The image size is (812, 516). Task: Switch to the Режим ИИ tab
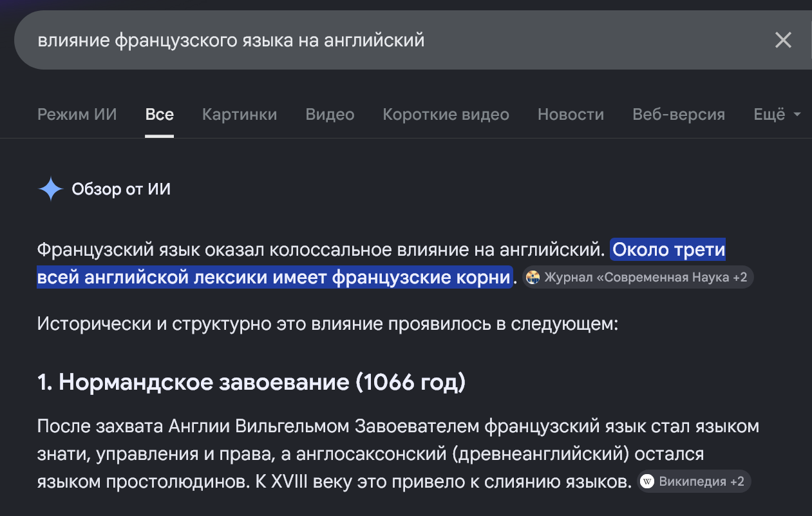(77, 115)
